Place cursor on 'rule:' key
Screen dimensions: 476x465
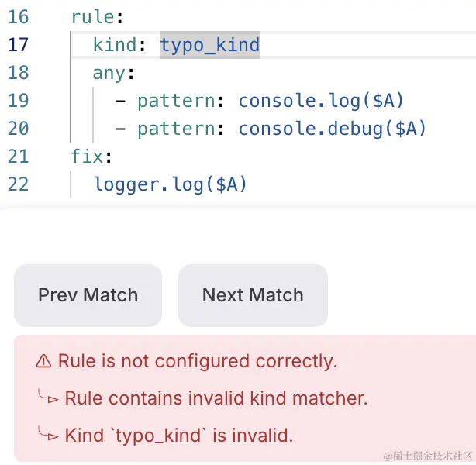tap(97, 17)
